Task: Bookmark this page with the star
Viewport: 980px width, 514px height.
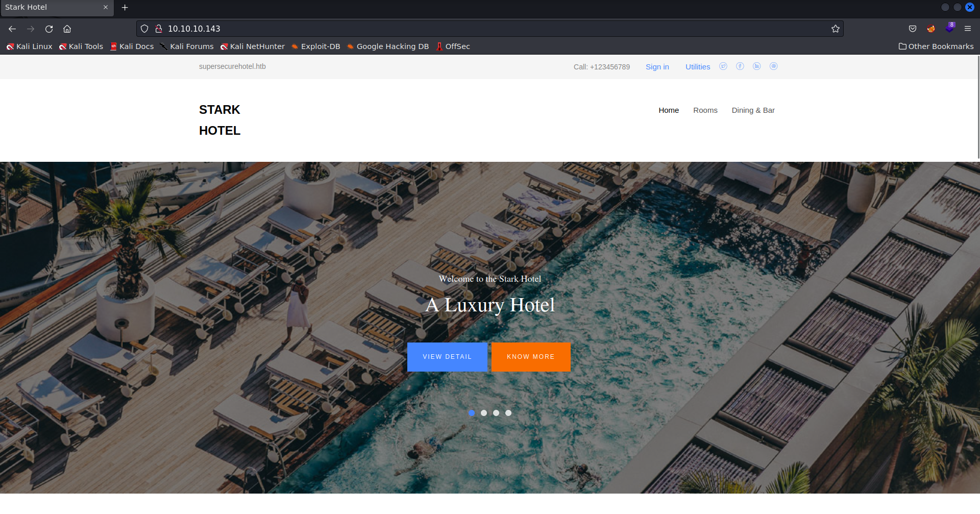Action: click(x=836, y=29)
